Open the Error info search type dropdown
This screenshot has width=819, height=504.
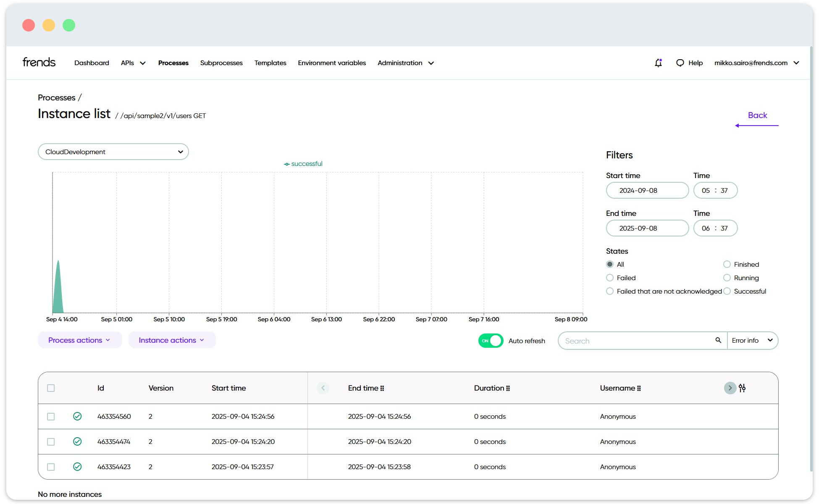coord(752,341)
